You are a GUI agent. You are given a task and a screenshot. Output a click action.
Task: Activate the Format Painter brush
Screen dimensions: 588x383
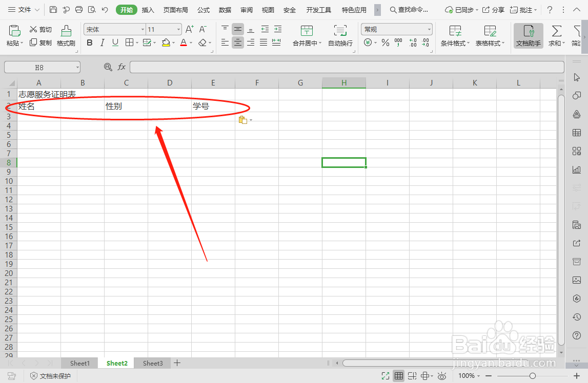(66, 36)
